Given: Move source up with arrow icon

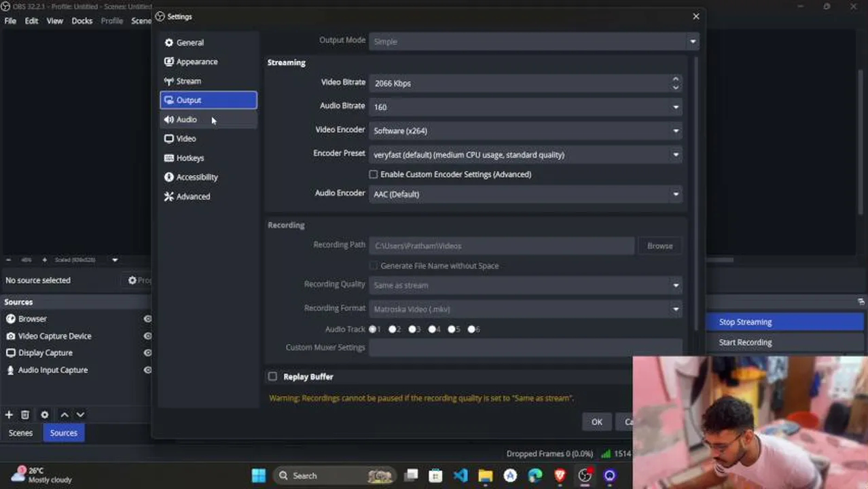Looking at the screenshot, I should 65,415.
